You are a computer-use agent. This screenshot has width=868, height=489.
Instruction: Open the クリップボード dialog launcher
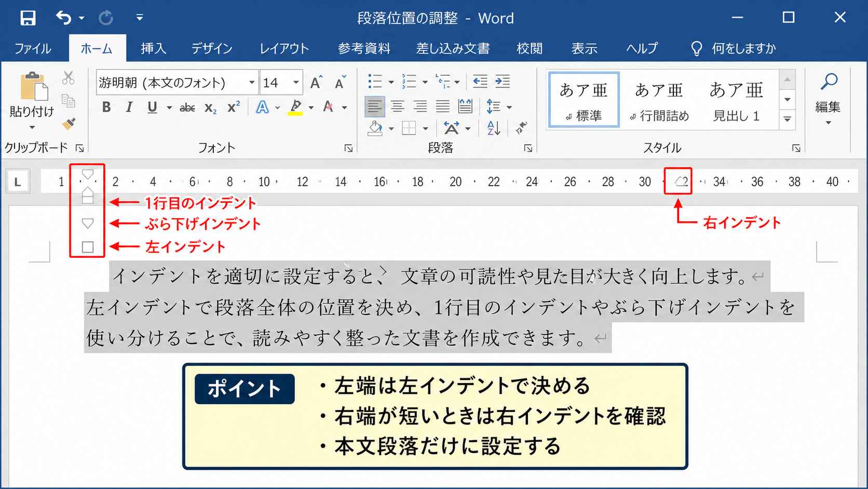(x=79, y=148)
